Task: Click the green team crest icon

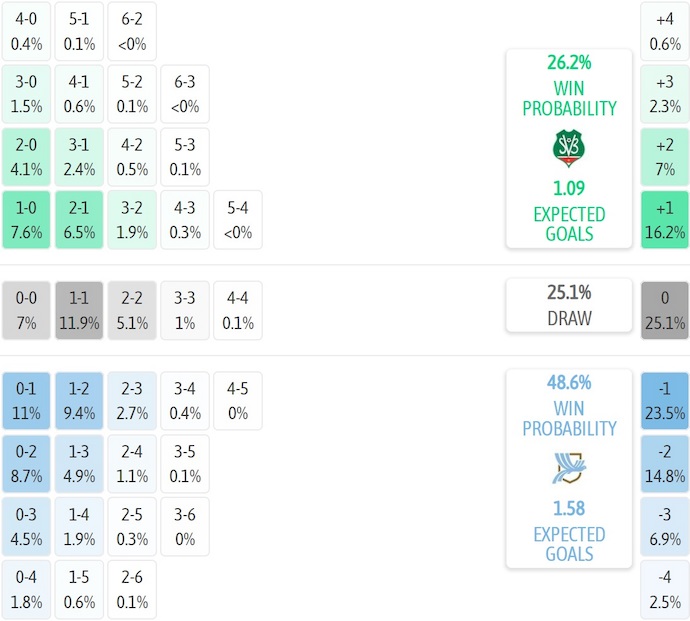Action: (x=568, y=148)
